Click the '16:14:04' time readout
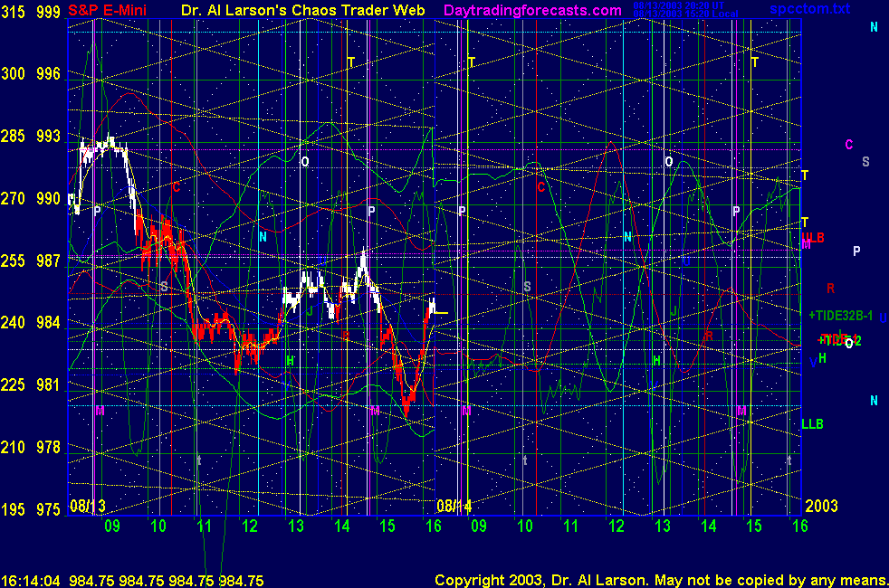The height and width of the screenshot is (588, 889). point(31,581)
